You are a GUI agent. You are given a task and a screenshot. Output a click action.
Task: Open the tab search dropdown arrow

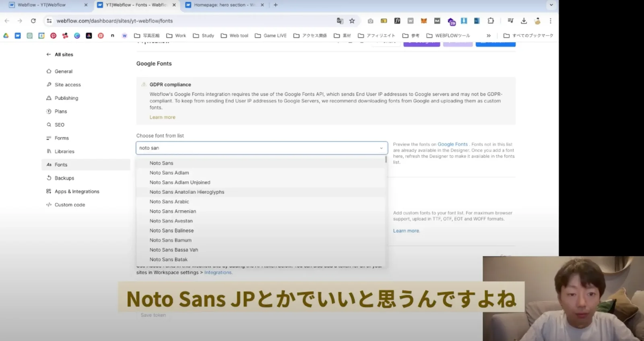551,5
